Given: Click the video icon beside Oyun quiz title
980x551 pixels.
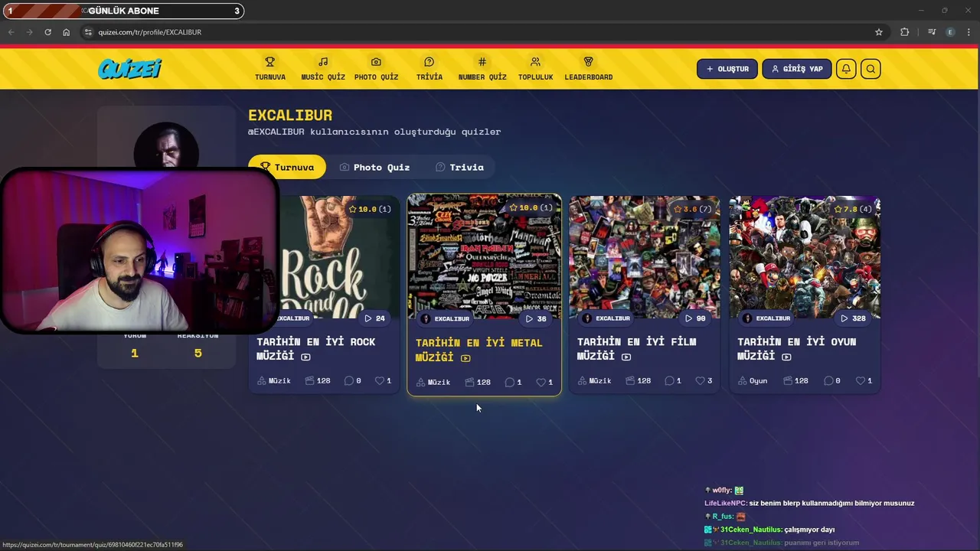Looking at the screenshot, I should click(x=786, y=357).
